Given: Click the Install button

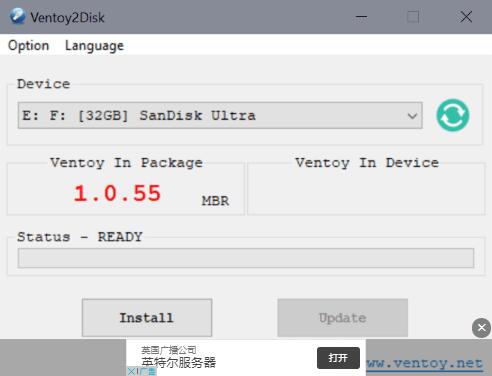Looking at the screenshot, I should tap(147, 318).
